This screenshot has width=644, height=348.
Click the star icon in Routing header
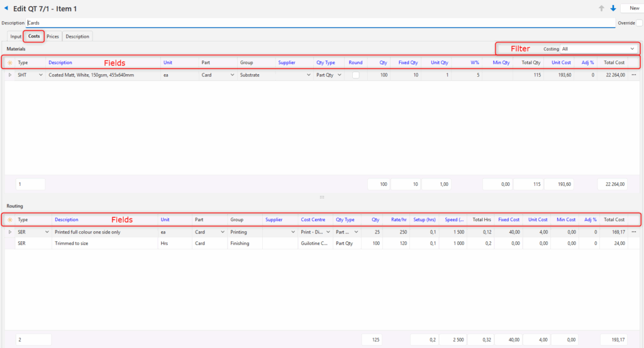click(x=9, y=220)
